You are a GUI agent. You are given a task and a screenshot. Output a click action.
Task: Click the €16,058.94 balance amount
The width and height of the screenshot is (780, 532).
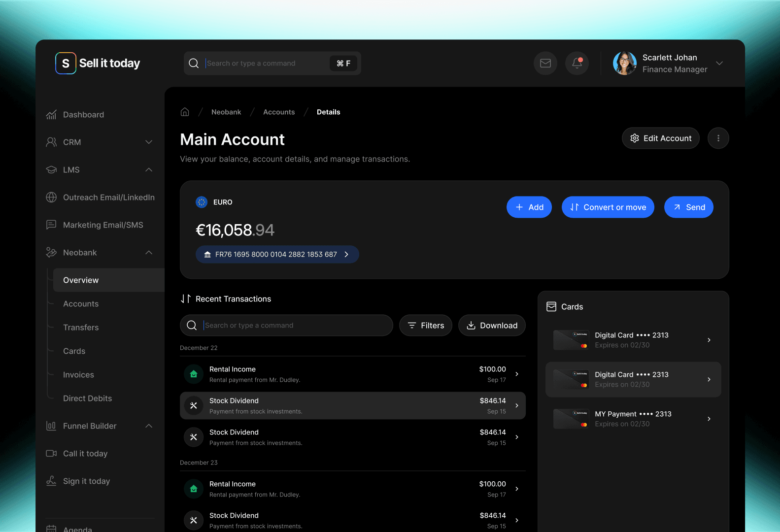235,230
